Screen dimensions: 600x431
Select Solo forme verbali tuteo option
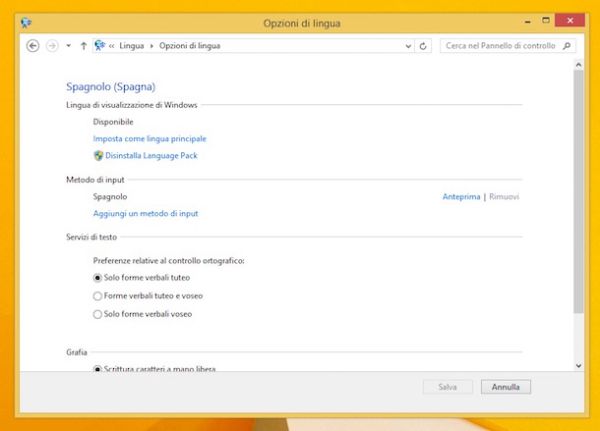[97, 277]
